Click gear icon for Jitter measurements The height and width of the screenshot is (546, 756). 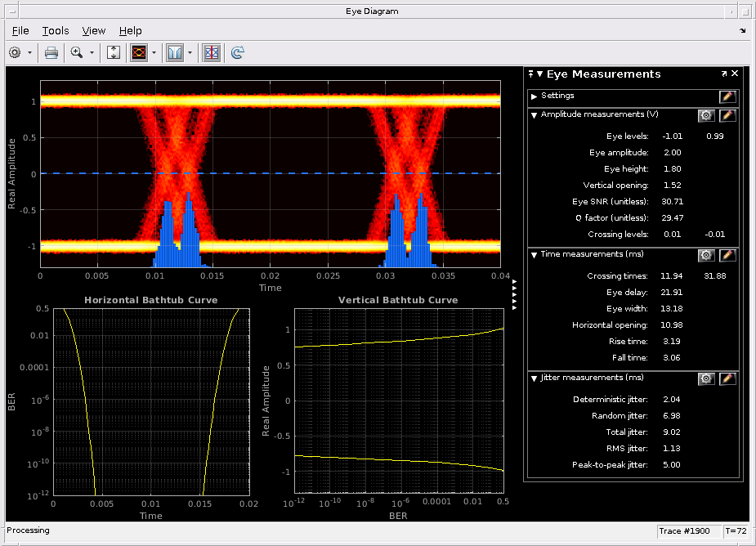[x=706, y=378]
